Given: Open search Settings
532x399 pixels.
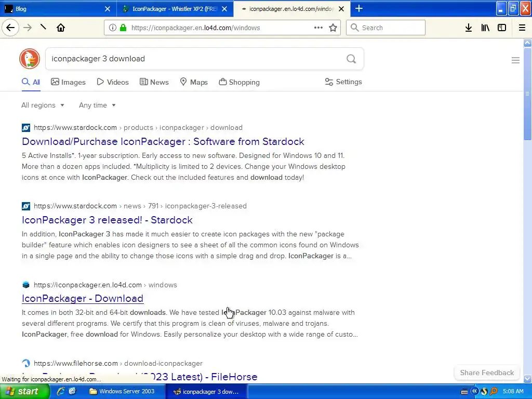Looking at the screenshot, I should click(343, 82).
